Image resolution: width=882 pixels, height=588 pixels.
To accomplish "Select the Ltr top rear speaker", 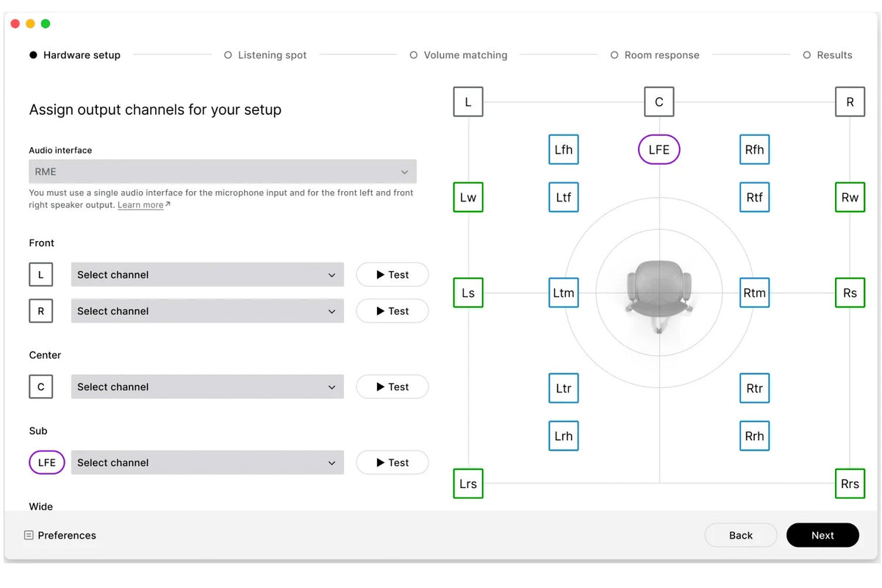I will pos(564,389).
